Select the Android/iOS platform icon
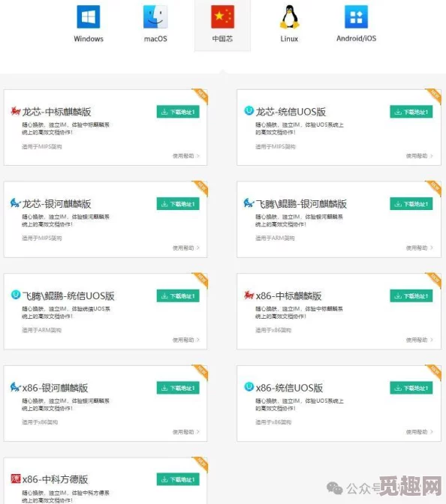 point(356,16)
